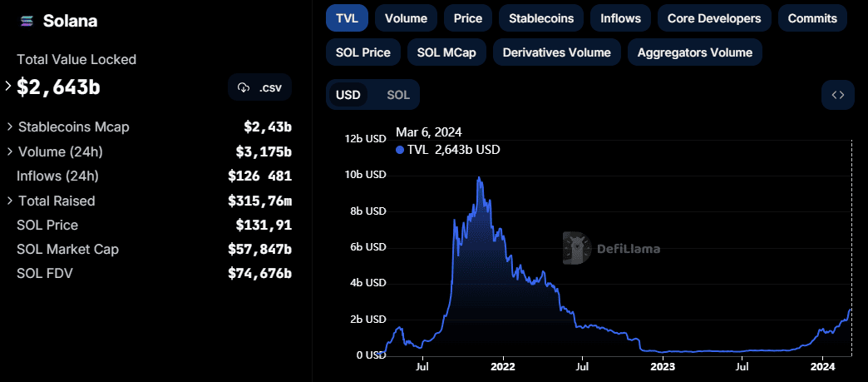
Task: Toggle the Inflows chart metric
Action: coord(620,18)
